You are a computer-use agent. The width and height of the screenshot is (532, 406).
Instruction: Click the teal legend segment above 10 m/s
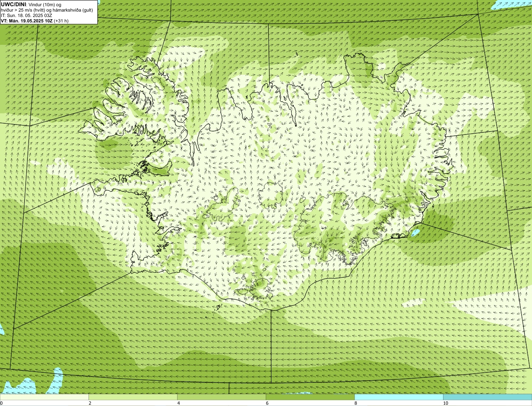click(488, 397)
